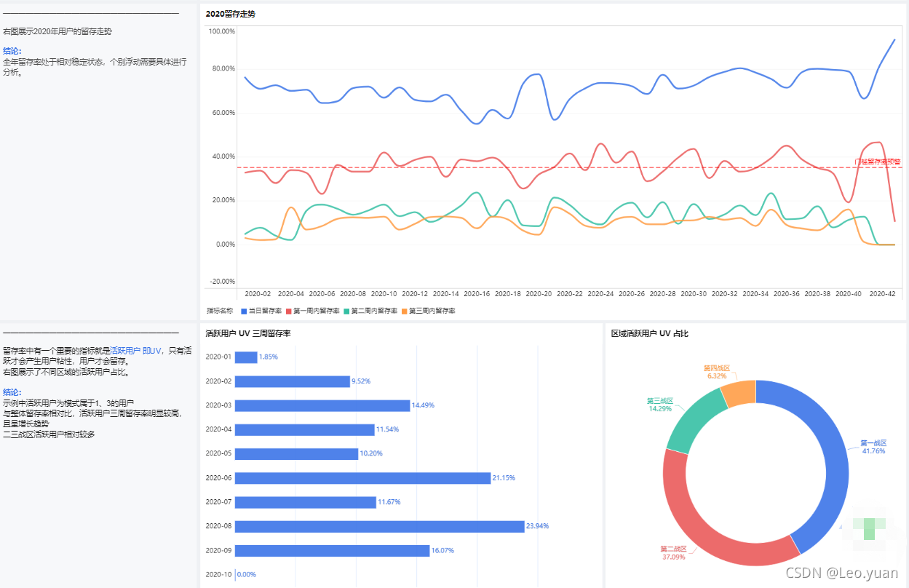The image size is (909, 588).
Task: Click the bar for 2020-04 valued 11.54%
Action: click(304, 429)
